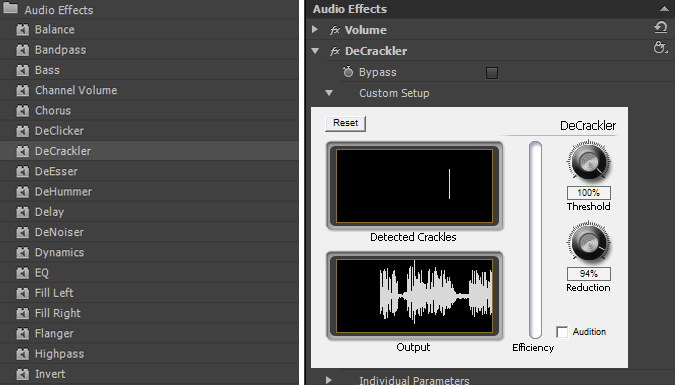
Task: Click the Detected Crackles display
Action: 414,186
